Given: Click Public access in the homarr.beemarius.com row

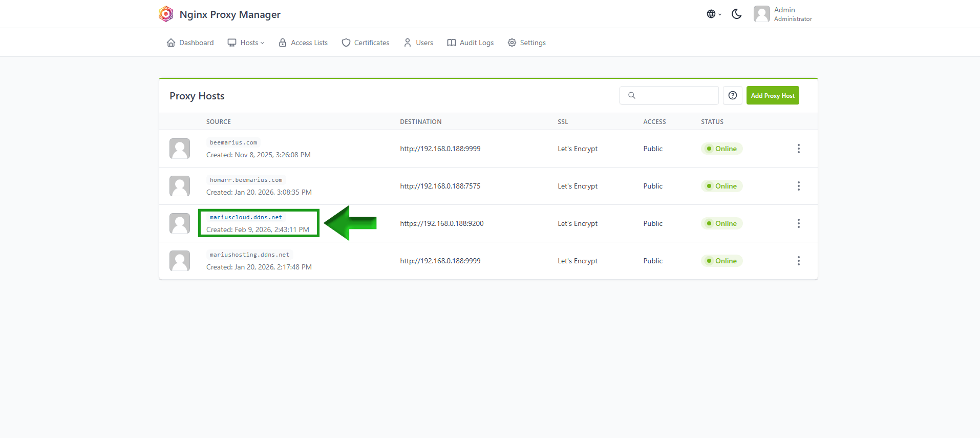Looking at the screenshot, I should 653,186.
